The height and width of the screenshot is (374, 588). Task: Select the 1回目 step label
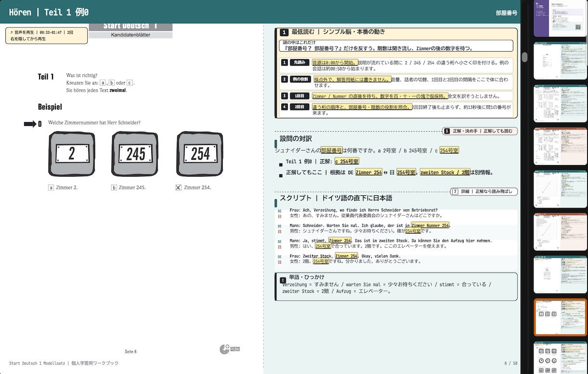(300, 96)
